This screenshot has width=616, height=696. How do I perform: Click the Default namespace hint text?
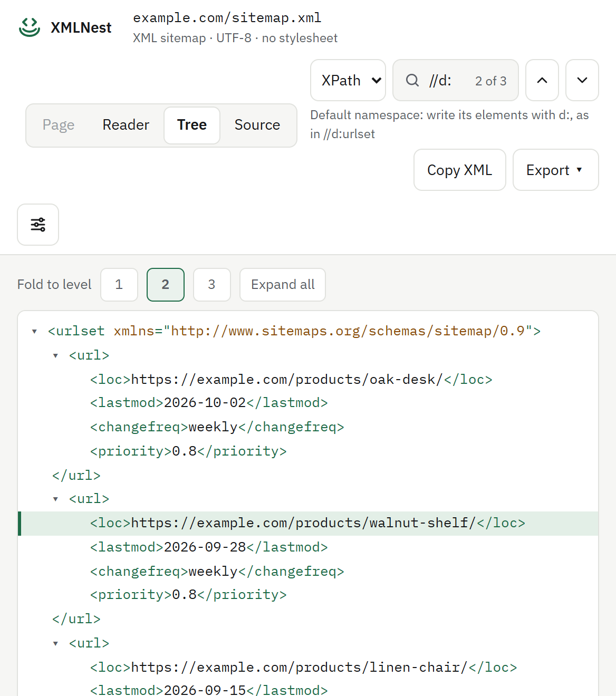pos(449,124)
